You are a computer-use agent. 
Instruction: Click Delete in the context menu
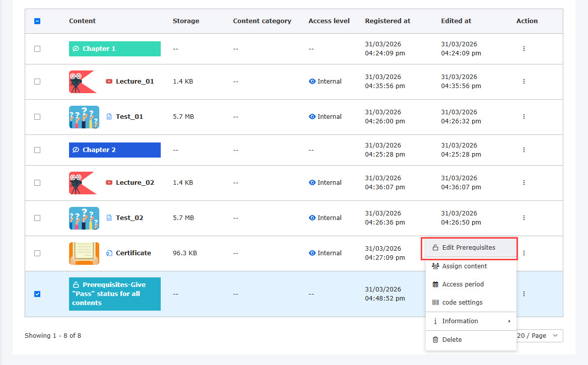(x=452, y=340)
